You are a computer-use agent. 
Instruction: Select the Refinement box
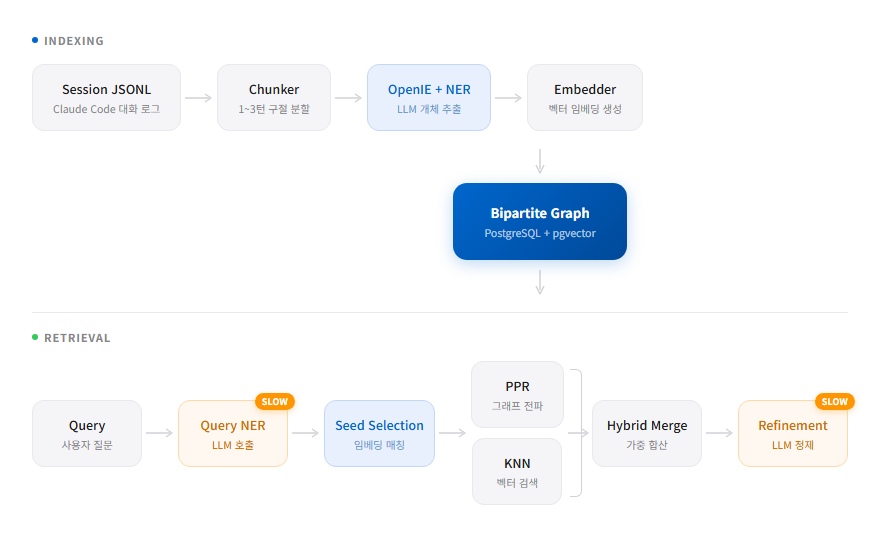pyautogui.click(x=793, y=433)
